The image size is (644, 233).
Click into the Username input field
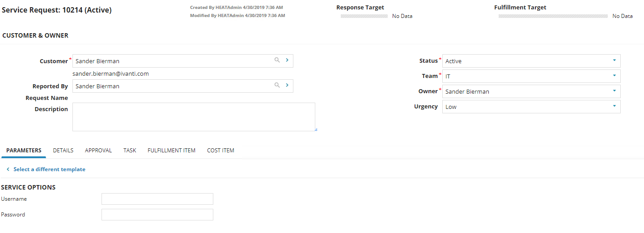(157, 199)
